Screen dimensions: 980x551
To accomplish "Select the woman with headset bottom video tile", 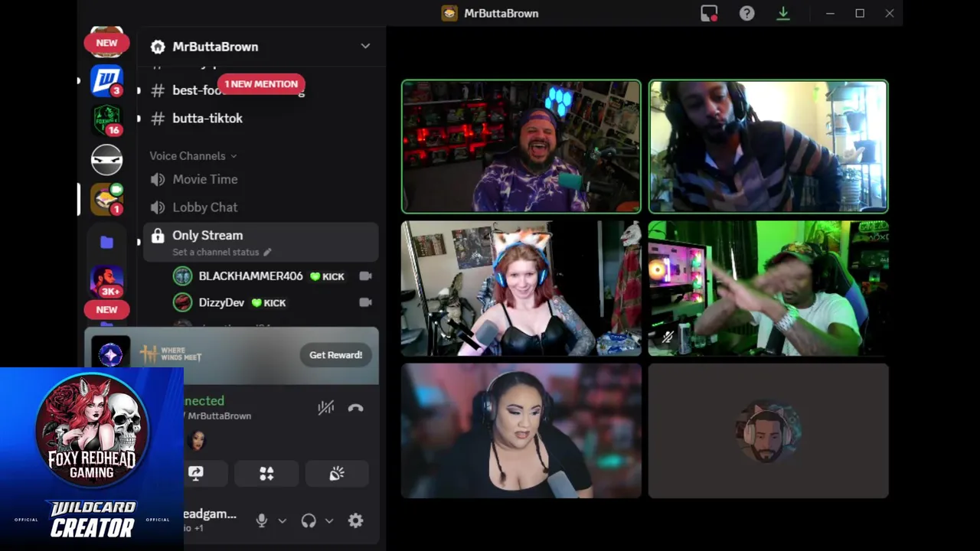I will [x=521, y=431].
